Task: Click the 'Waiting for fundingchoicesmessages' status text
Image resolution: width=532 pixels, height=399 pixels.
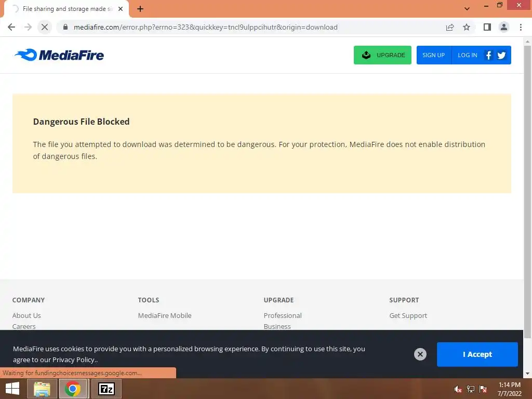Action: tap(72, 373)
